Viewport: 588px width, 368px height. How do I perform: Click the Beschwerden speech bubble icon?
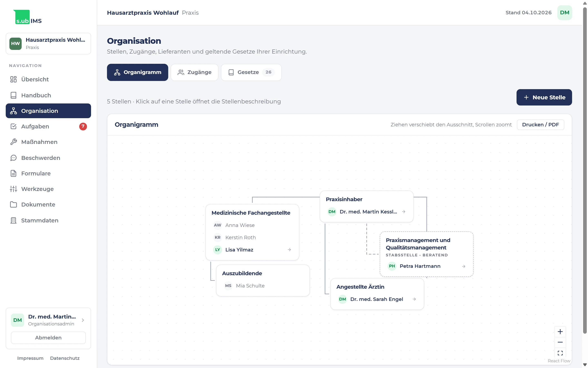[13, 158]
